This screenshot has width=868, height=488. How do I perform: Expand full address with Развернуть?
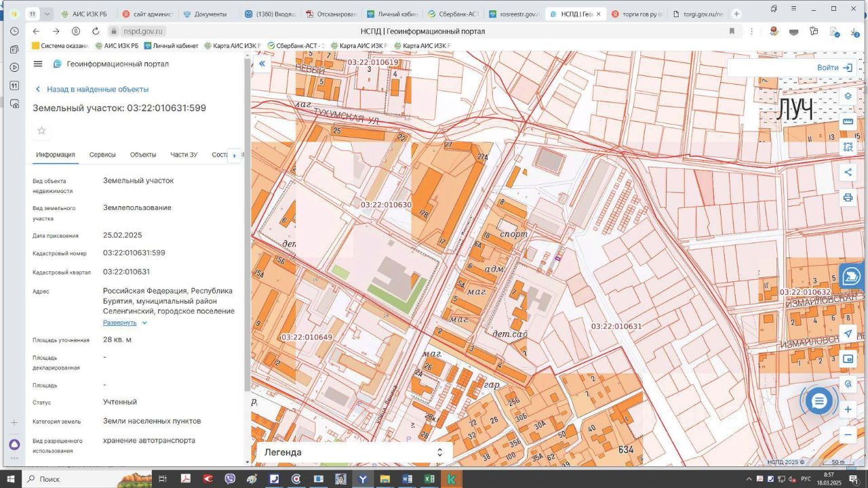coord(120,323)
